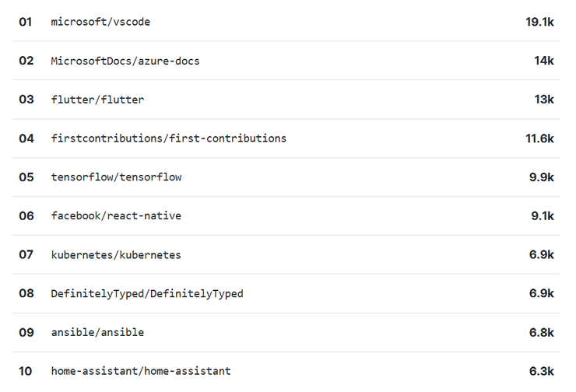Screen dimensions: 576x392
Task: Open the tensorflow/tensorflow repository link
Action: pyautogui.click(x=116, y=177)
